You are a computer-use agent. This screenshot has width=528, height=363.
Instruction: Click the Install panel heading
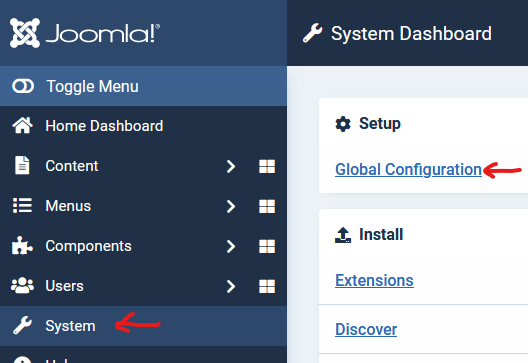pyautogui.click(x=381, y=234)
